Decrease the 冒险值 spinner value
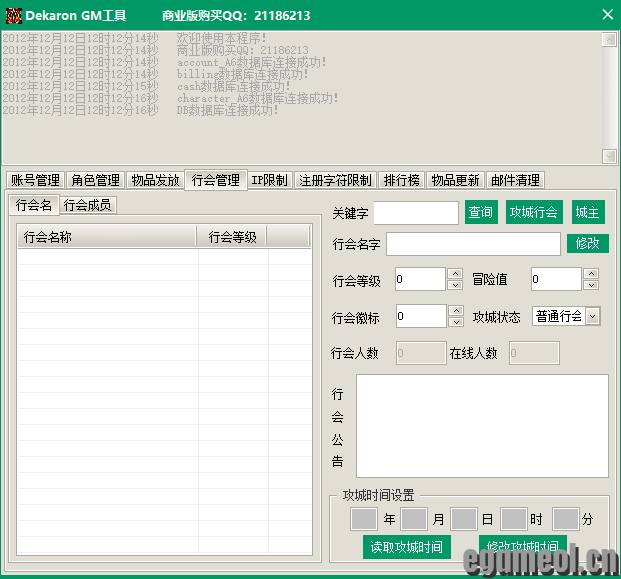 click(591, 285)
